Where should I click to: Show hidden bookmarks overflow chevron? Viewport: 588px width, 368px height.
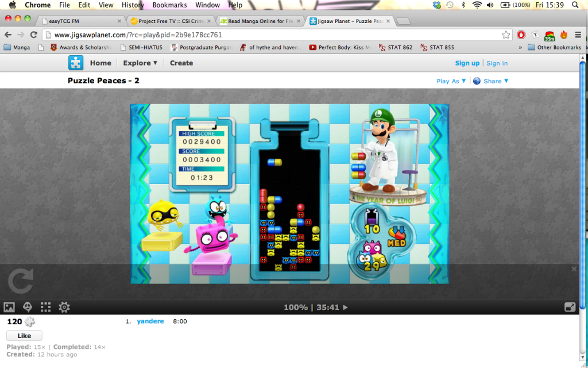click(x=520, y=48)
